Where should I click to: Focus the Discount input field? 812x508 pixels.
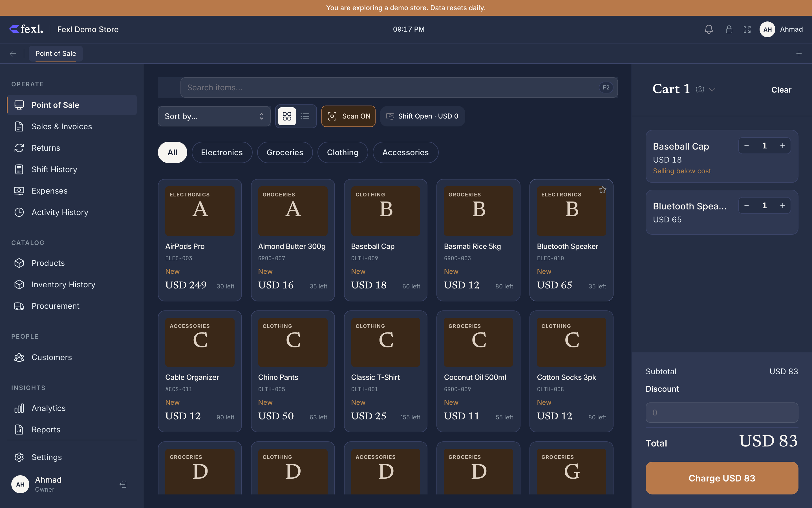(722, 413)
